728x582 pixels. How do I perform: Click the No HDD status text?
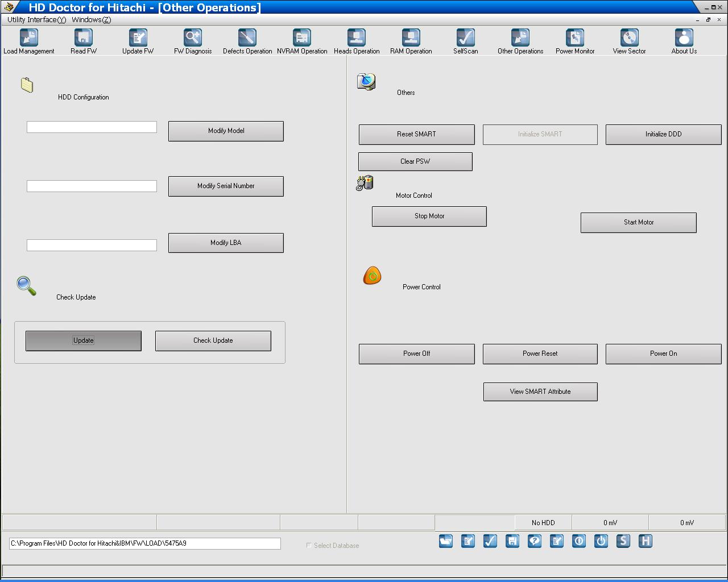point(543,522)
